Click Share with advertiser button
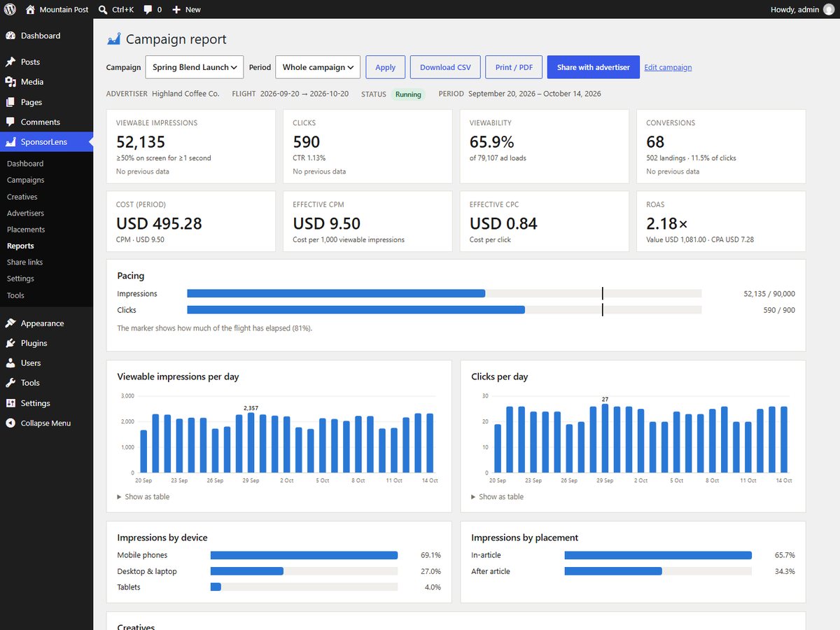Image resolution: width=840 pixels, height=630 pixels. (x=594, y=67)
